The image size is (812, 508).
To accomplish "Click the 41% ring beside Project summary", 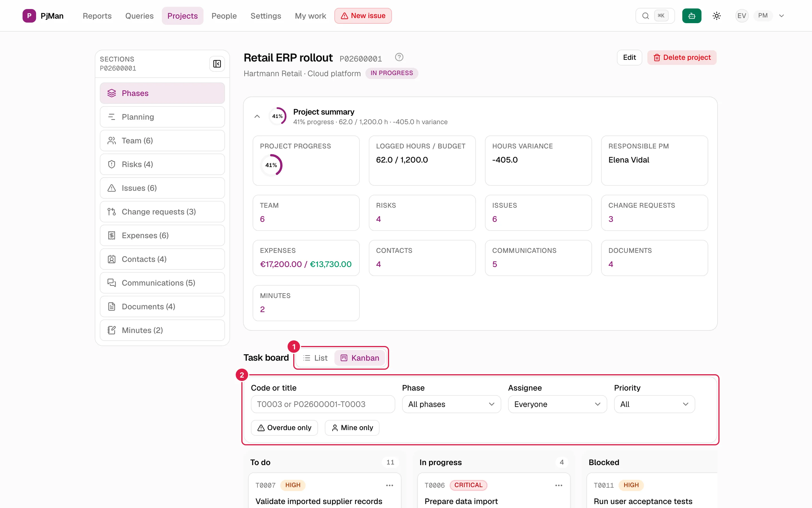I will pyautogui.click(x=277, y=116).
